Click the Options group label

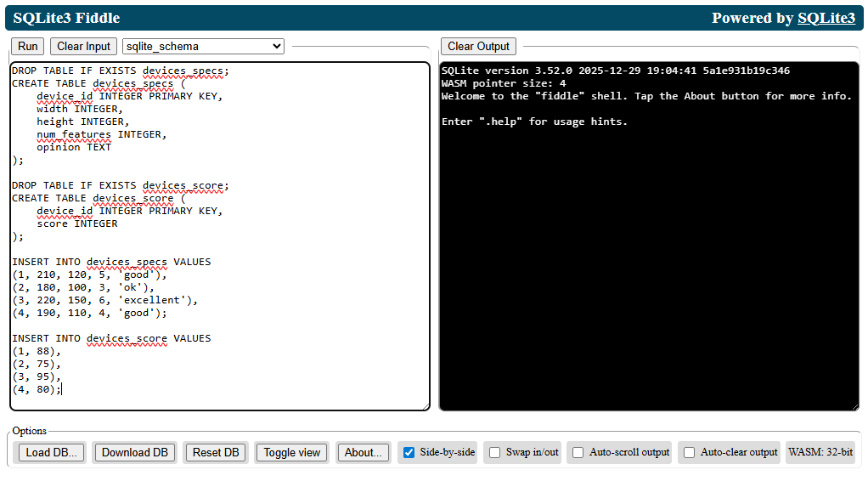point(30,431)
